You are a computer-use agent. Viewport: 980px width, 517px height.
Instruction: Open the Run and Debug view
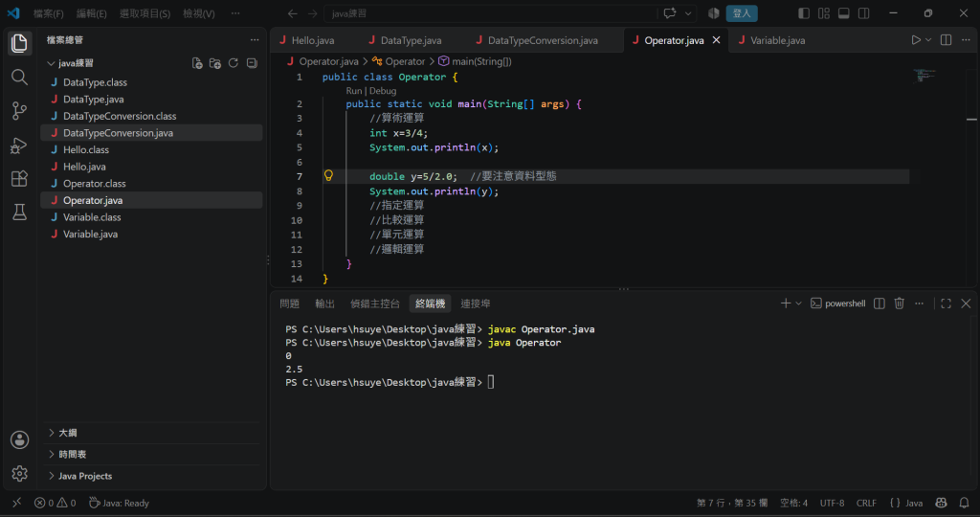point(19,145)
